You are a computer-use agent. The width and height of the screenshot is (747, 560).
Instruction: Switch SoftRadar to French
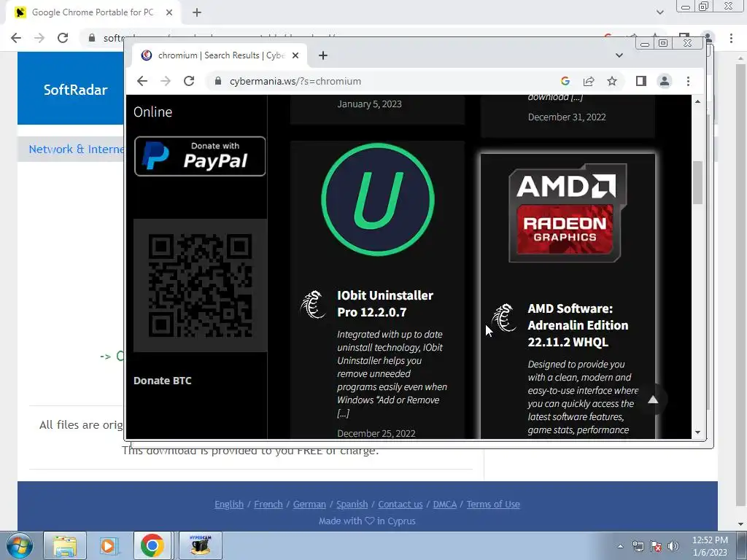268,505
